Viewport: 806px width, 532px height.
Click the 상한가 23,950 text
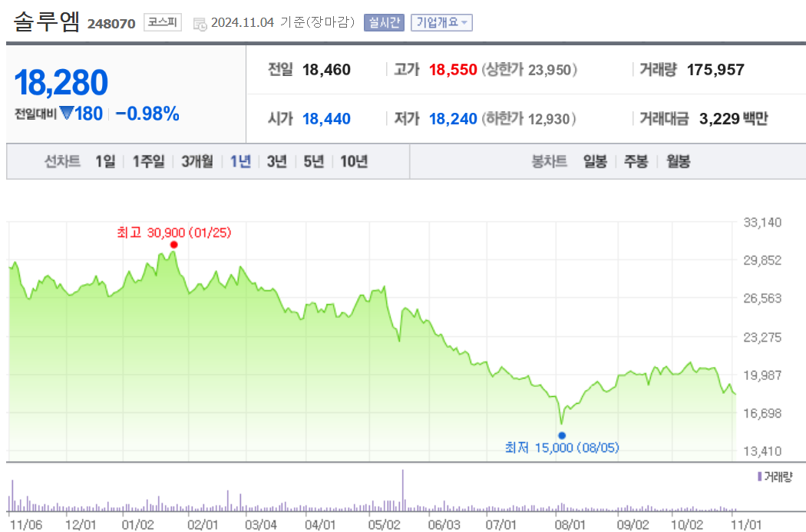point(530,69)
